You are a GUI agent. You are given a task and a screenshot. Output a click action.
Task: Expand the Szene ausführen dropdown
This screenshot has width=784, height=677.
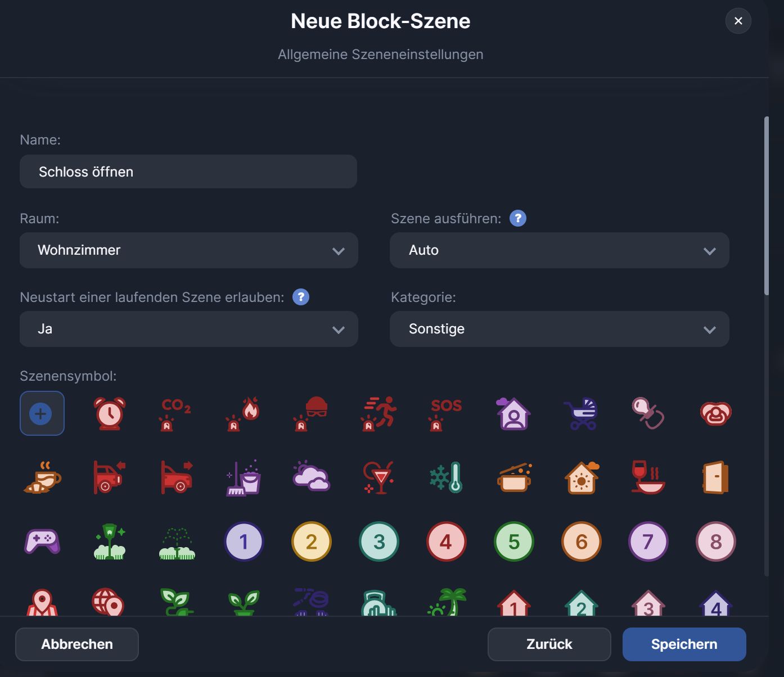559,250
